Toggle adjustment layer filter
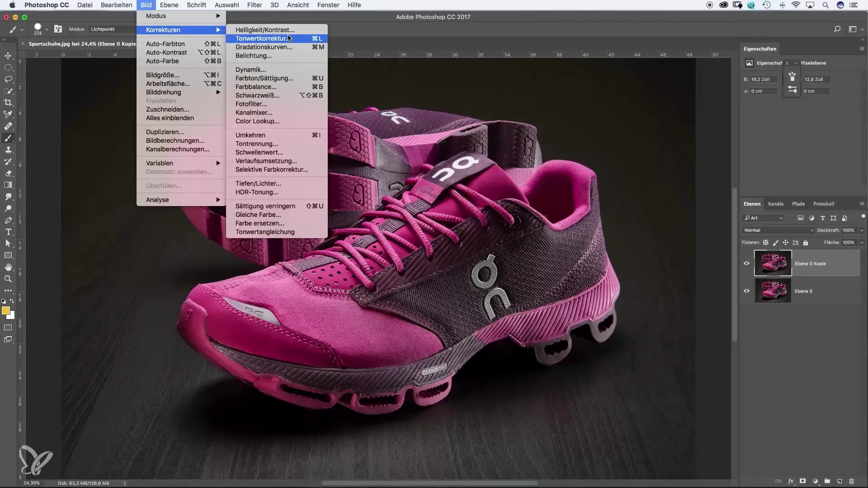Screen dimensions: 868x488 pos(811,218)
